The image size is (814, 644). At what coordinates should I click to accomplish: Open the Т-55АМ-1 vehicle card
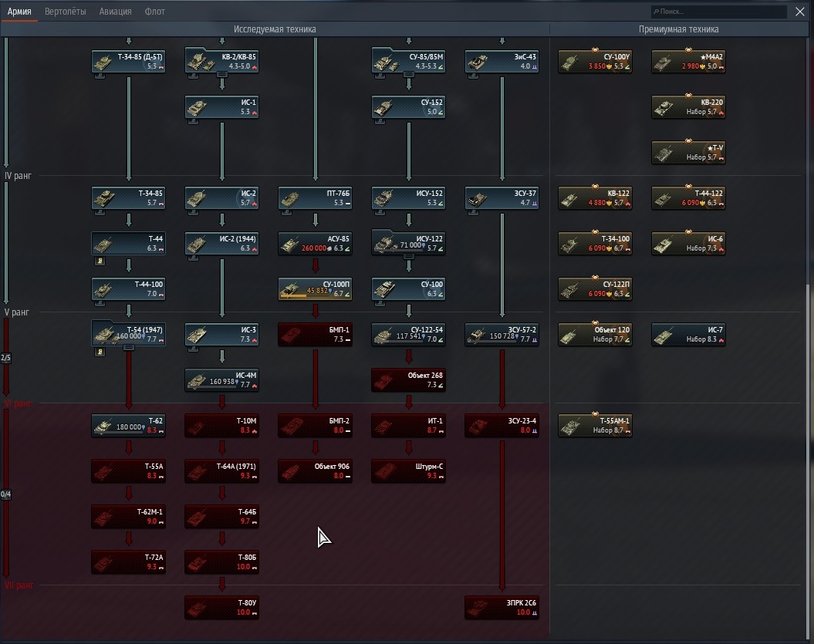[595, 426]
